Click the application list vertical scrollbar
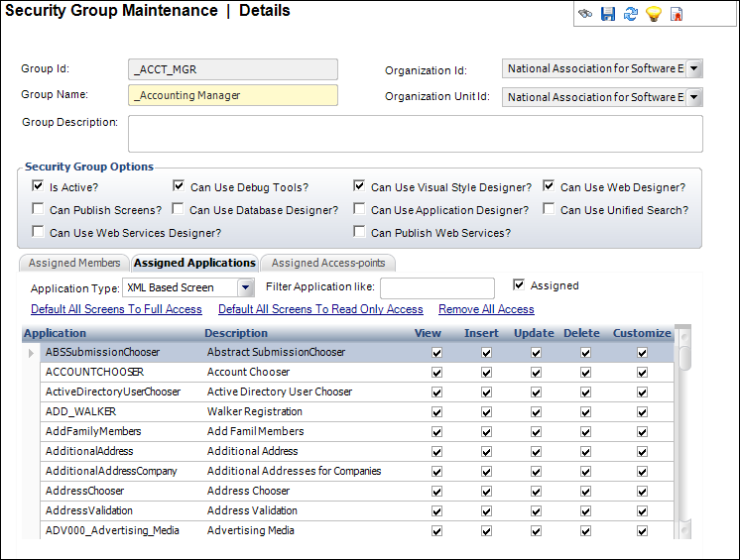Image resolution: width=740 pixels, height=560 pixels. click(x=684, y=436)
